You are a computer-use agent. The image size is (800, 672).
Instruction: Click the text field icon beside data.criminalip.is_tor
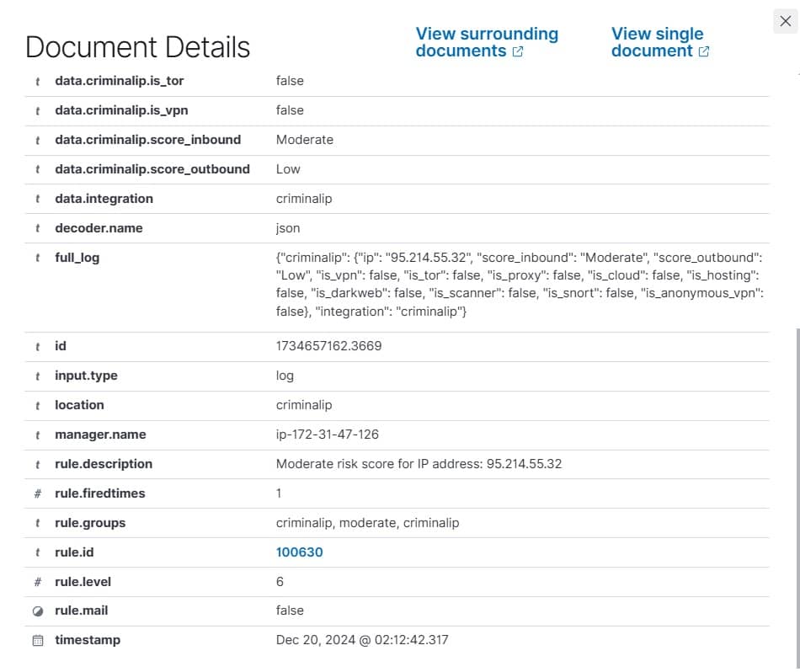tap(37, 81)
